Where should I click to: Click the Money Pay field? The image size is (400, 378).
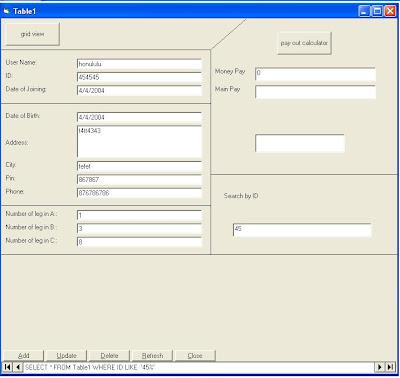click(x=315, y=74)
